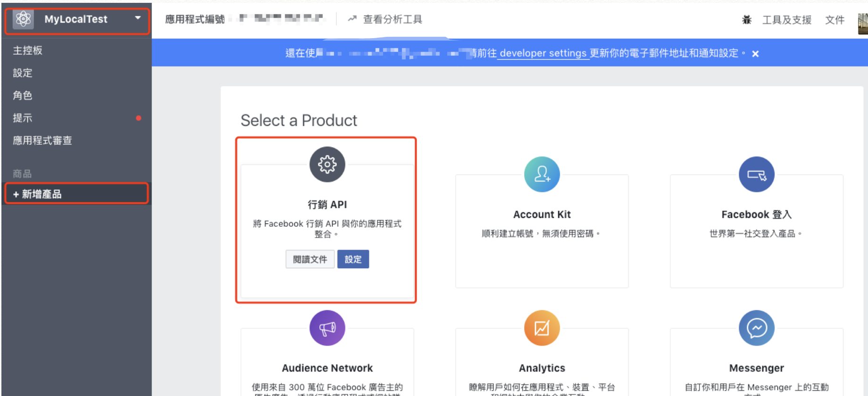Viewport: 868px width, 396px height.
Task: Select the Account Kit product title
Action: tap(542, 214)
